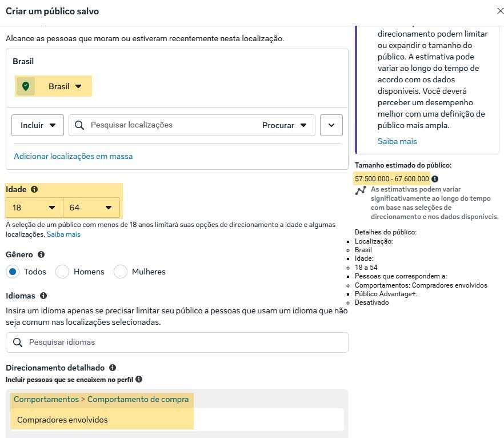504x438 pixels.
Task: Open the minimum age dropdown showing 18
Action: [33, 208]
